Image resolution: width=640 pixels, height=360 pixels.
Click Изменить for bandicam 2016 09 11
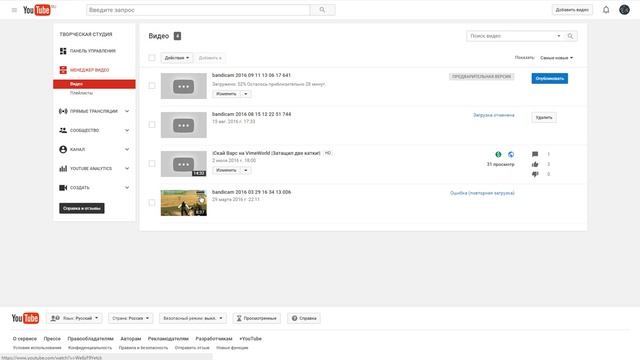point(226,94)
